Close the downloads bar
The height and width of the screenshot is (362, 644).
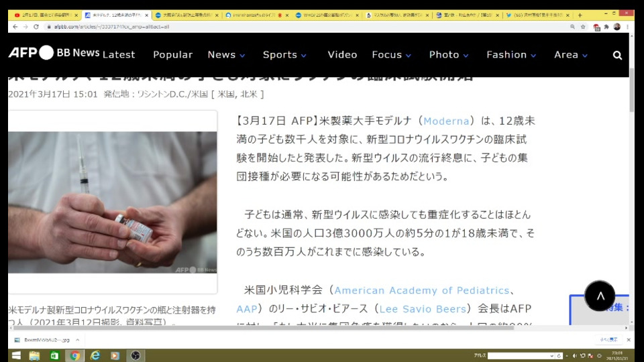(629, 340)
